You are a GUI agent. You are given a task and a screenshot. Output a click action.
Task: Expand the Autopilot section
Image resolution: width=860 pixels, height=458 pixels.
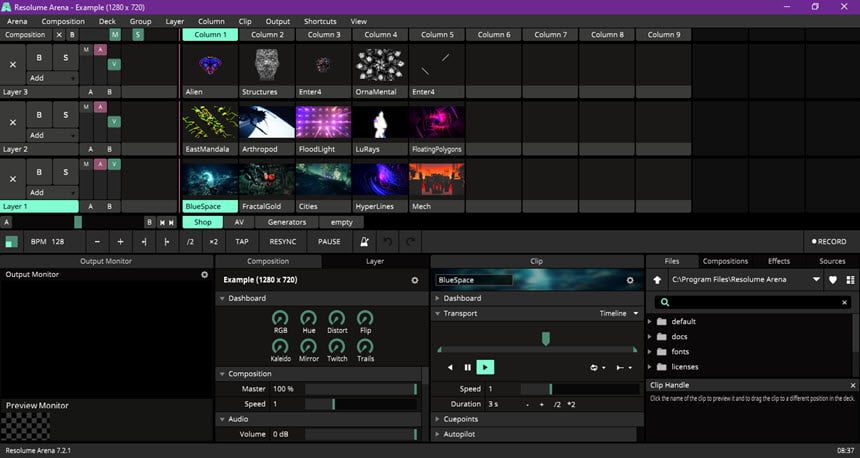click(x=437, y=434)
